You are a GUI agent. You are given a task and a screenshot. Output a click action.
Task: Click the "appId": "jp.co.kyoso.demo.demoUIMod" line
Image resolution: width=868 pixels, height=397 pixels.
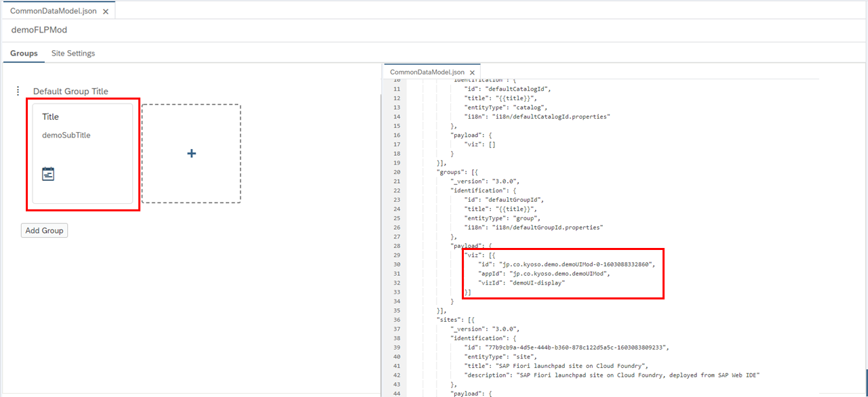(542, 273)
